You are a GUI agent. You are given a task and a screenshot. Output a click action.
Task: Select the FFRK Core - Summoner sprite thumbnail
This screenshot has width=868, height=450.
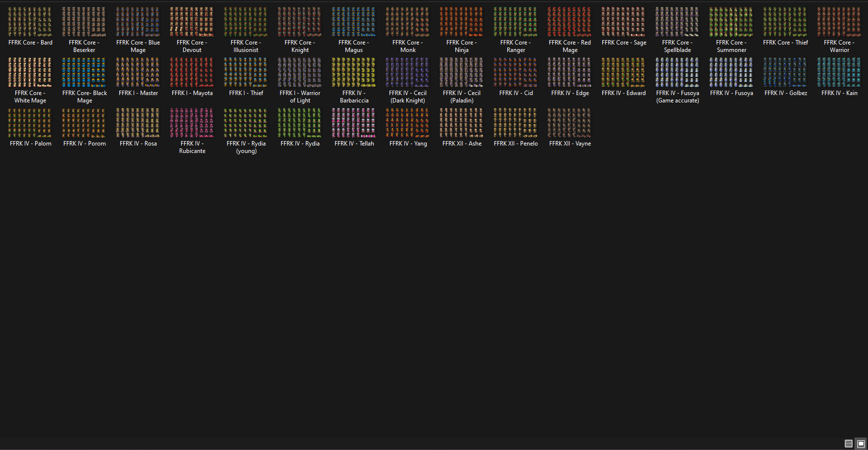731,22
